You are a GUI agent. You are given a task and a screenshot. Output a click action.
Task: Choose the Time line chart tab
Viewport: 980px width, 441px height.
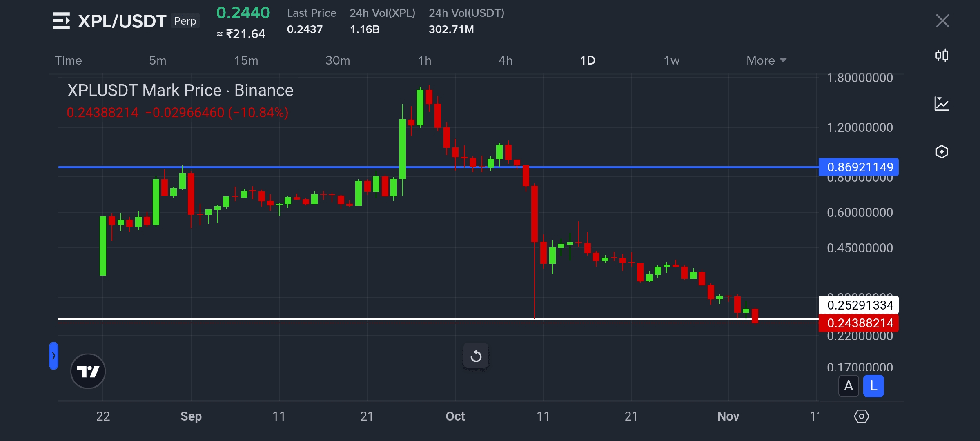pos(69,60)
